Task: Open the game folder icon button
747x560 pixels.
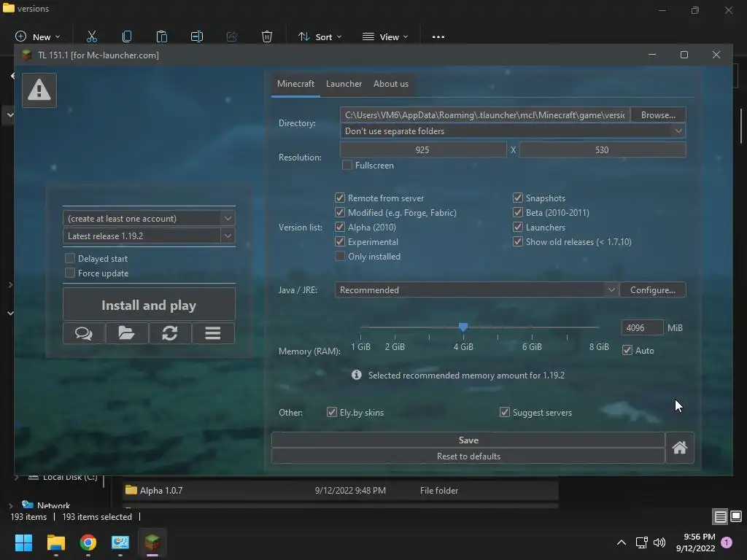Action: [x=127, y=332]
